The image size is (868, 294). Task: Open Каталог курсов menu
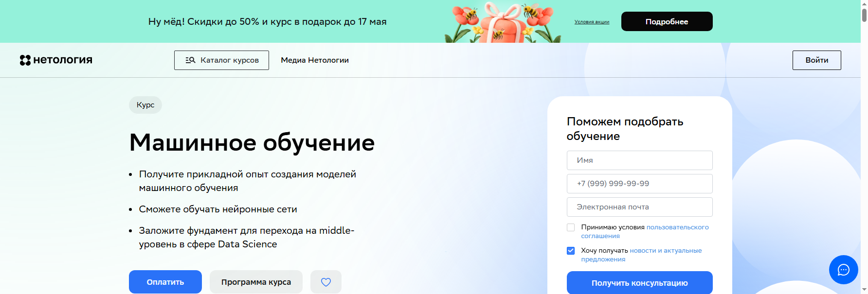pos(221,60)
